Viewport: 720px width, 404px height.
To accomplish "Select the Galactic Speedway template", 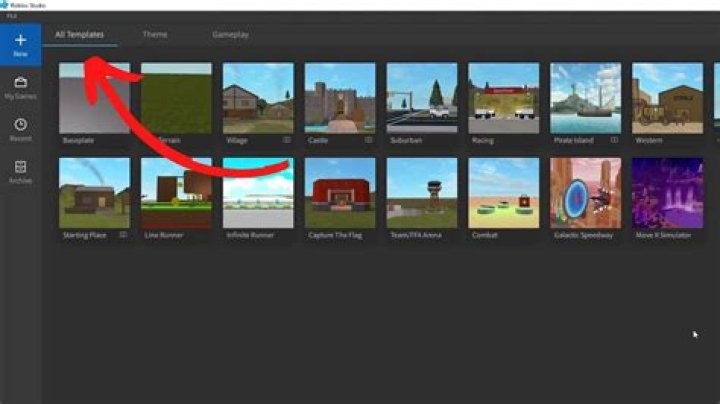I will click(585, 192).
